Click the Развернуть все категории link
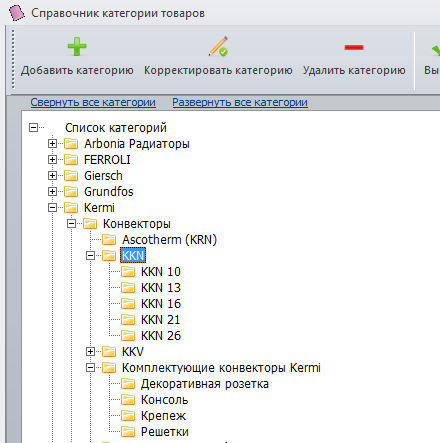 click(x=240, y=102)
